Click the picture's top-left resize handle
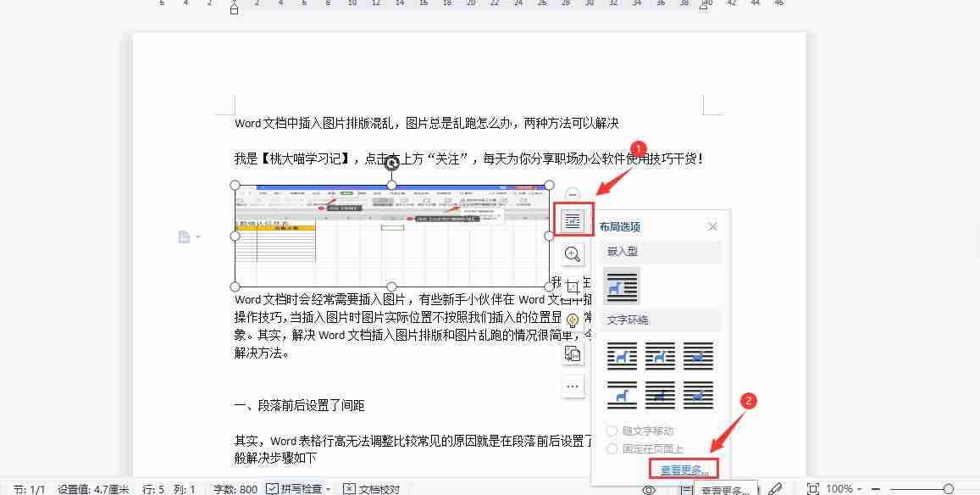Viewport: 980px width, 495px height. 235,185
